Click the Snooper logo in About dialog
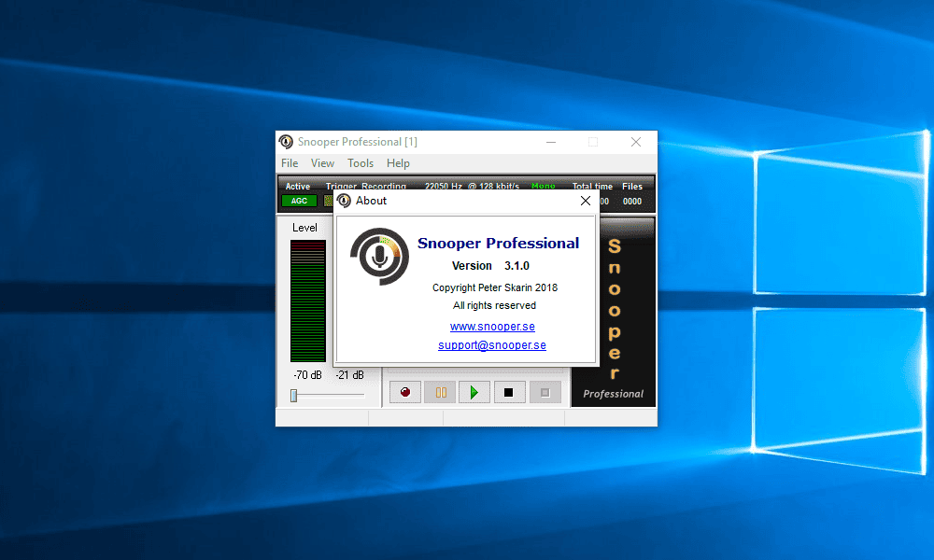934x560 pixels. click(380, 257)
